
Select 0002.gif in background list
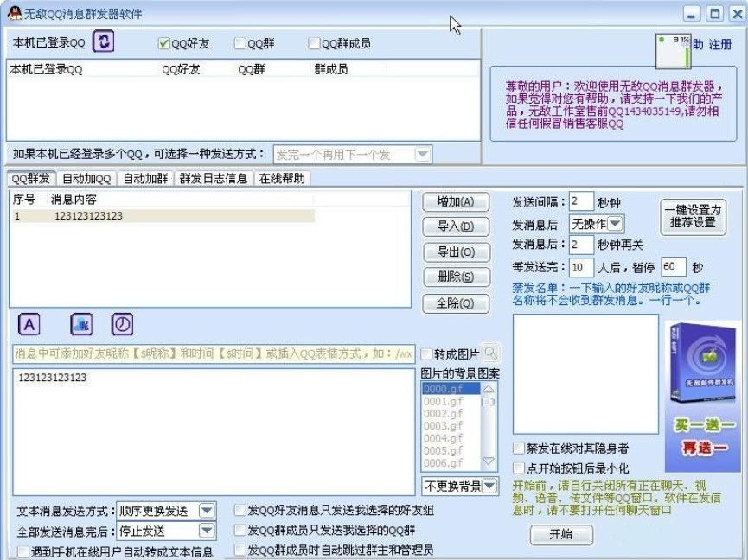click(451, 414)
